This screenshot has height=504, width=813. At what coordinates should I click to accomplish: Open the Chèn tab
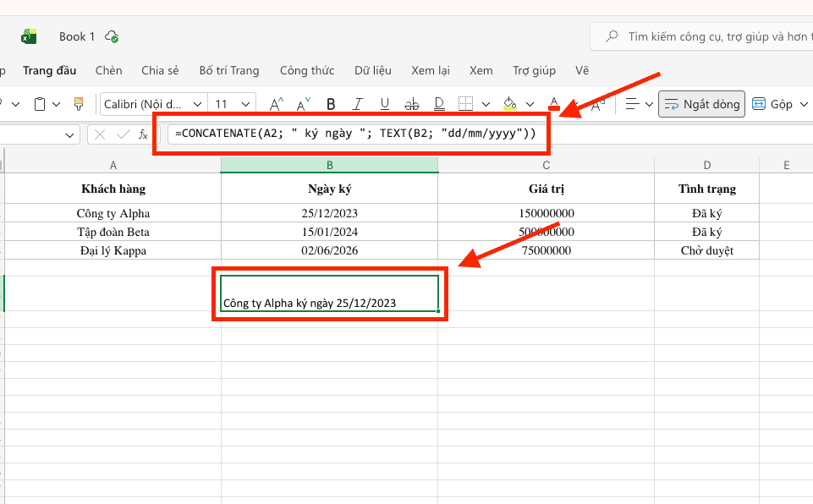point(109,70)
